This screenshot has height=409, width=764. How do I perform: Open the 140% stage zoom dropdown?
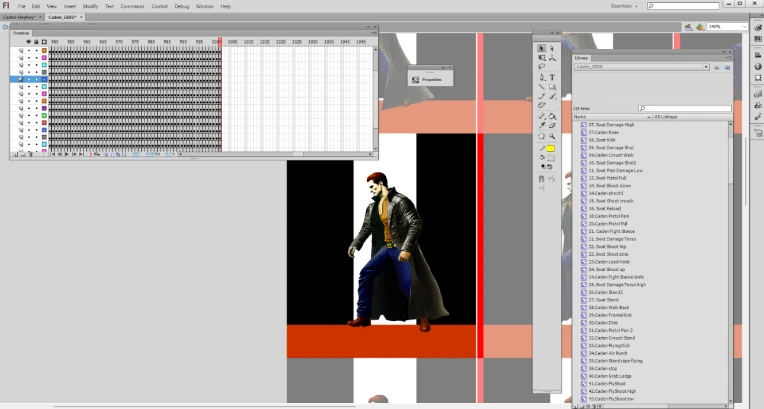(x=745, y=27)
